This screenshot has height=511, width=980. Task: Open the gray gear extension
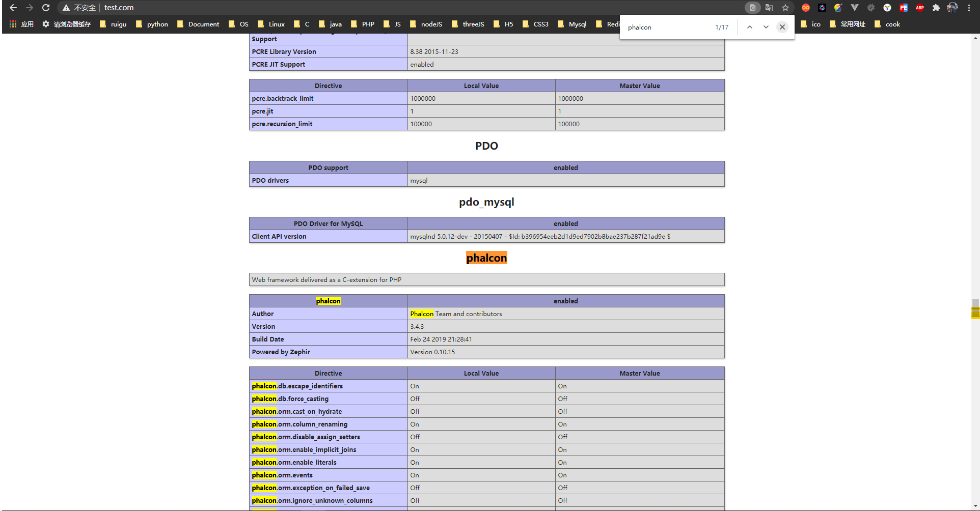(x=871, y=8)
